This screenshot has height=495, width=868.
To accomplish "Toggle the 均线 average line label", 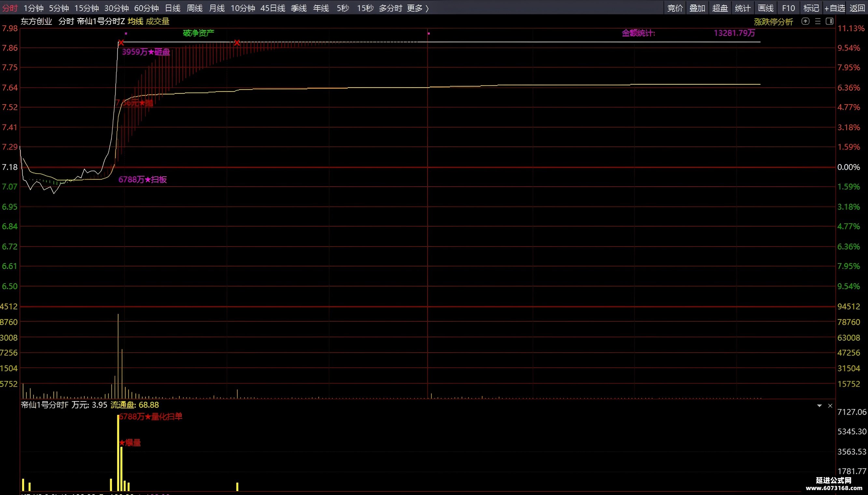I will (x=135, y=21).
